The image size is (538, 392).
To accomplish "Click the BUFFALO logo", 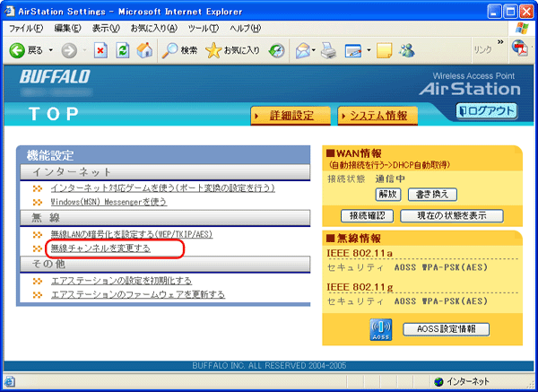I will coord(55,76).
